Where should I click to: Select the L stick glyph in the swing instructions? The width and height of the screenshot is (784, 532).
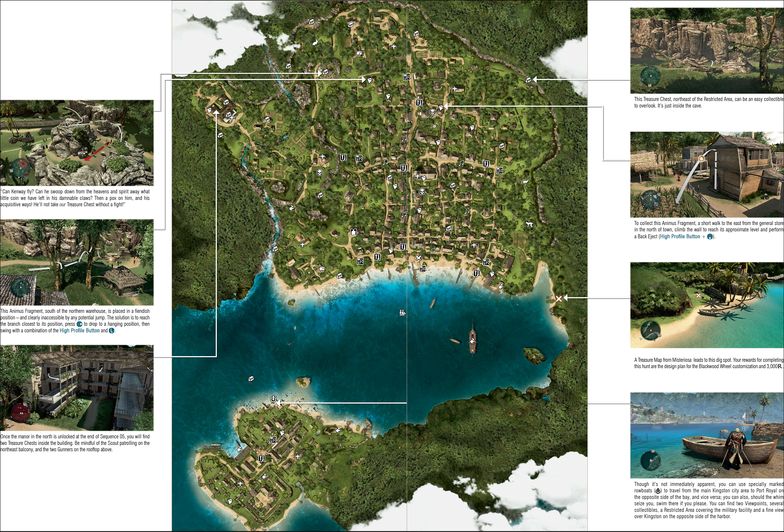pyautogui.click(x=112, y=331)
